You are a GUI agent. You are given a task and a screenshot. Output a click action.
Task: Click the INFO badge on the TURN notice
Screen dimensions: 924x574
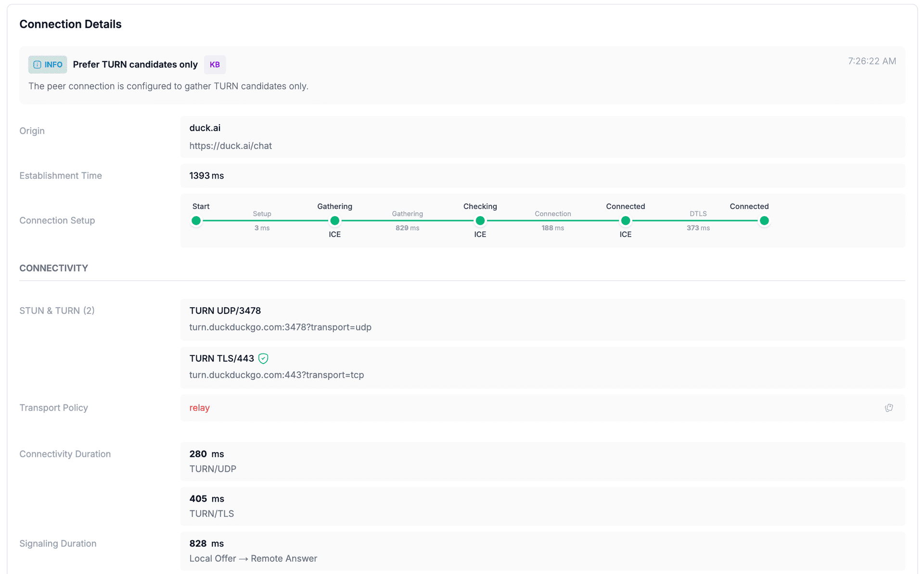click(x=47, y=65)
